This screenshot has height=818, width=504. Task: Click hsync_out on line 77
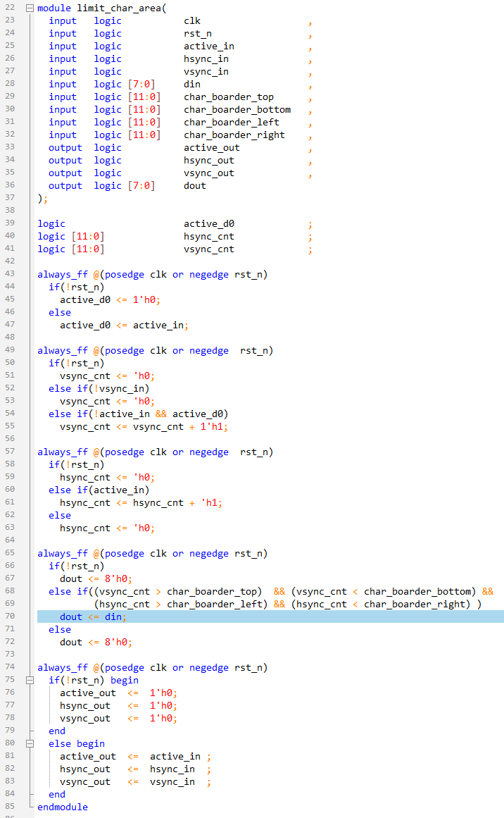[x=85, y=706]
